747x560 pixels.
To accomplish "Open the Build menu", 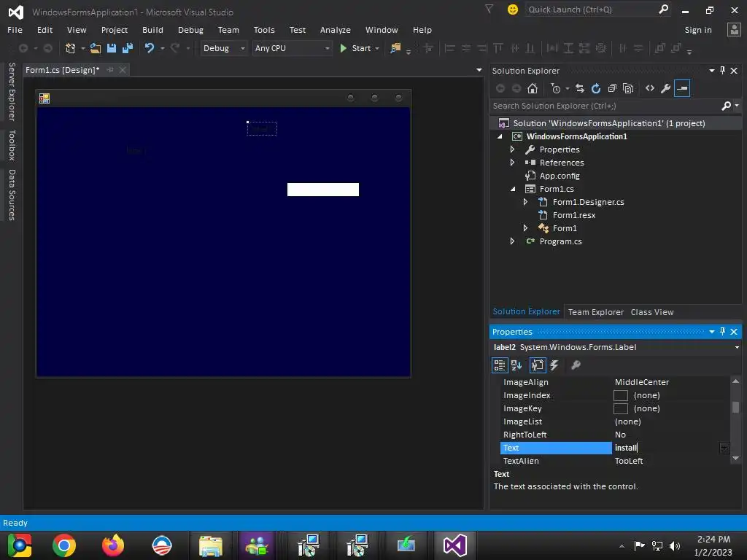I will (x=152, y=29).
